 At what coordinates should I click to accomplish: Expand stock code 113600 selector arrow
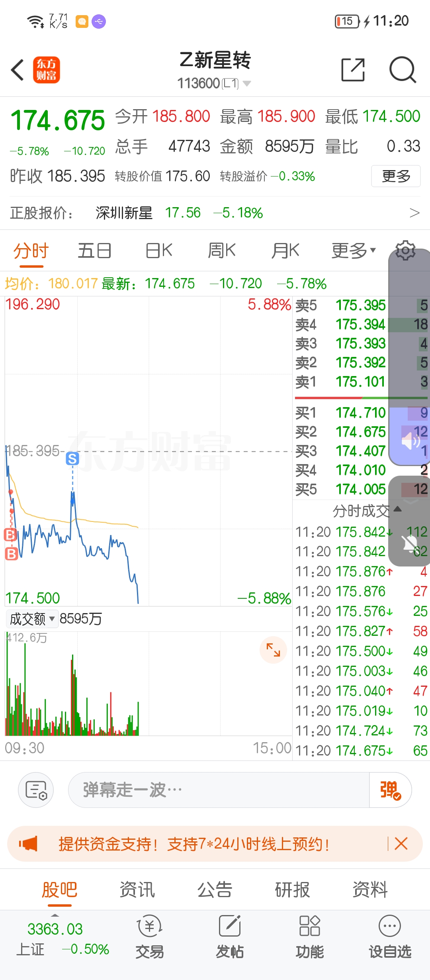[247, 83]
